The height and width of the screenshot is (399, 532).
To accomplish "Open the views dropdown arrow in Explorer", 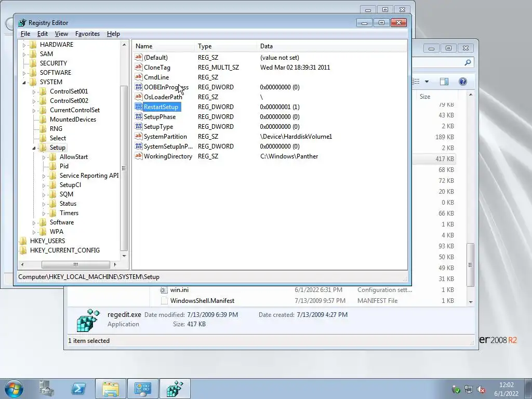I will 427,82.
